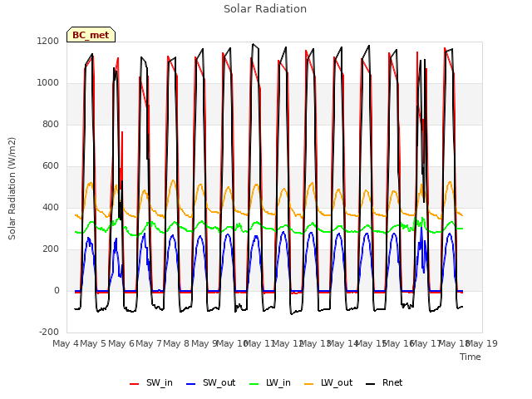Click the Solar Radiation (W/m2) y-axis title
The height and width of the screenshot is (399, 532).
click(x=12, y=189)
